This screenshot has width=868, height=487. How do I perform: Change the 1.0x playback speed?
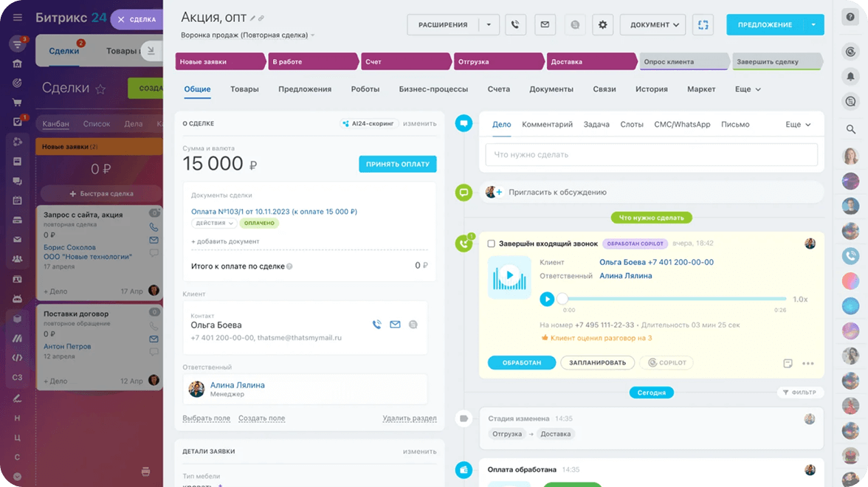click(799, 300)
